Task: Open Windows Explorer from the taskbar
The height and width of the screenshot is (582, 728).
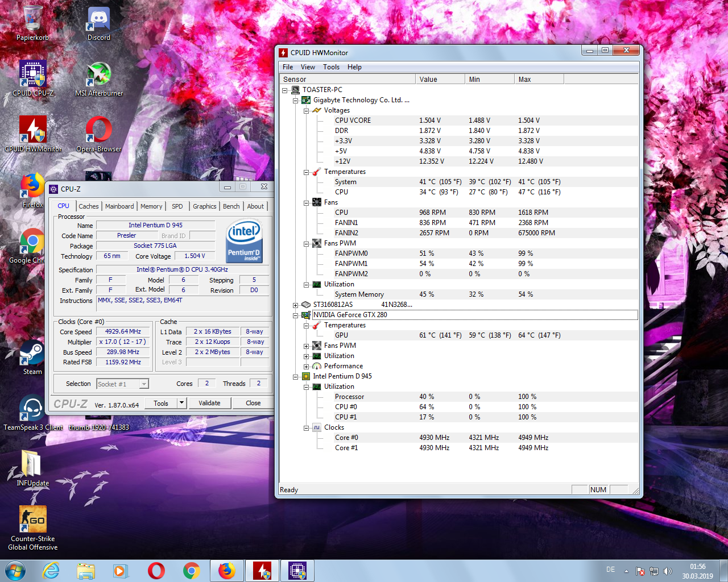Action: 86,571
